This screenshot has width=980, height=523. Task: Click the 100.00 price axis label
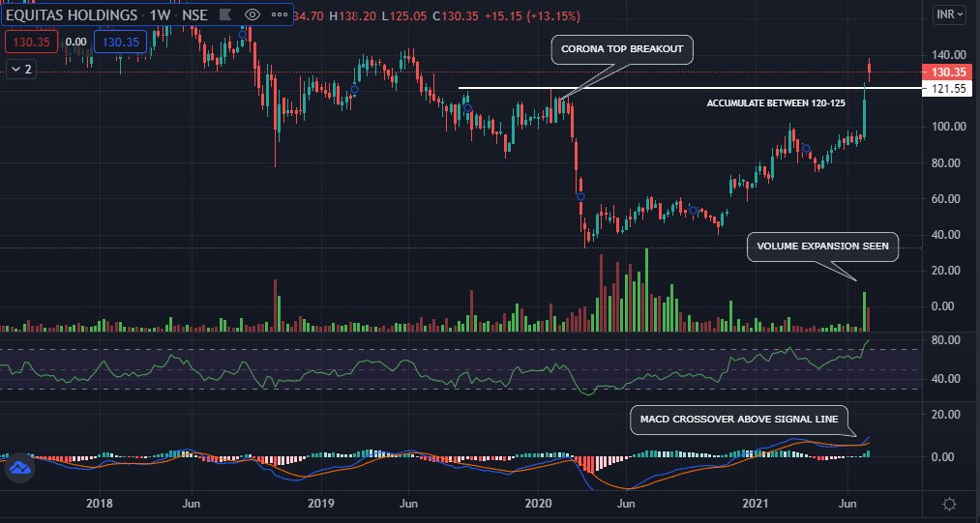pos(947,127)
